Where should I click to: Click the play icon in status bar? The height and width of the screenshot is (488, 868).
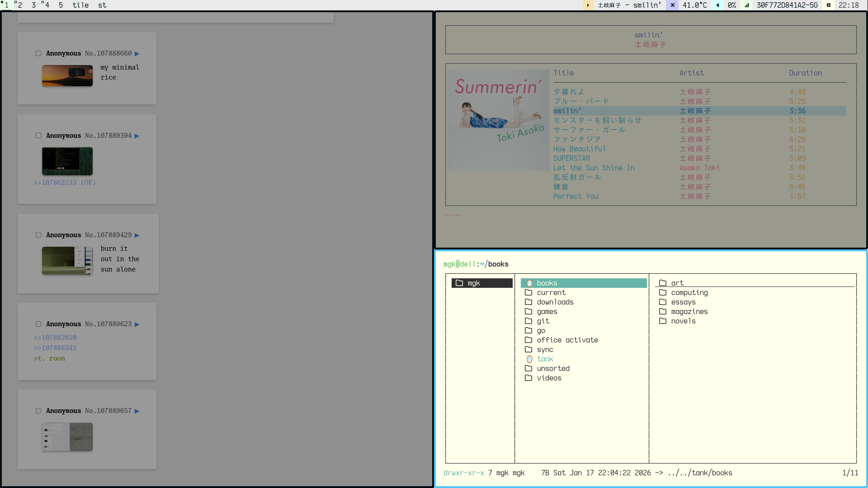coord(588,5)
